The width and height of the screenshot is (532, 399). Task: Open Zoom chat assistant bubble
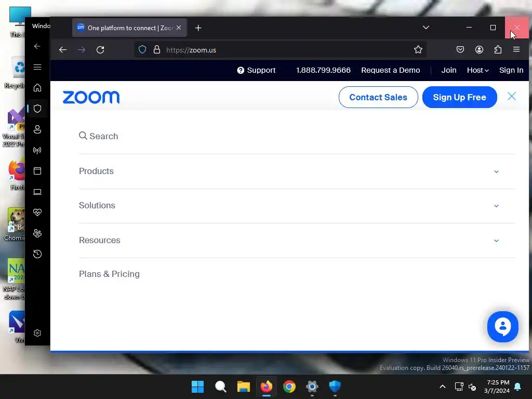click(502, 327)
